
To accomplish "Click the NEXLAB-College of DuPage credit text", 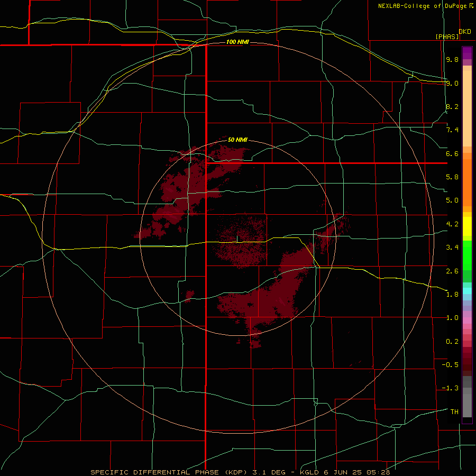I will pos(423,6).
